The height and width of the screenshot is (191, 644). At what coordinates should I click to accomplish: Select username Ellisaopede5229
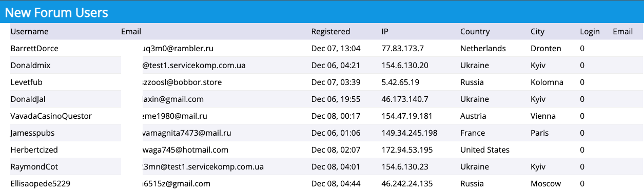[x=40, y=184]
